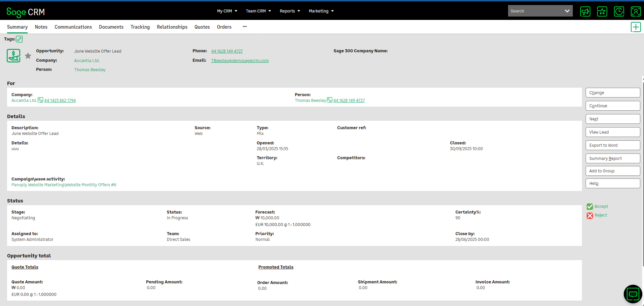
Task: Open the Quotes tab
Action: [202, 27]
